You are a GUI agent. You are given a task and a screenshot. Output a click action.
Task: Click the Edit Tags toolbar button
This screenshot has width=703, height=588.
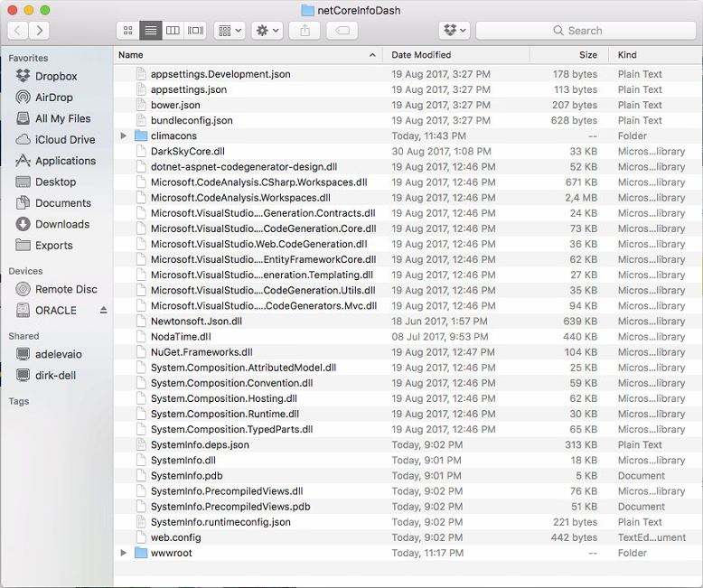coord(342,31)
